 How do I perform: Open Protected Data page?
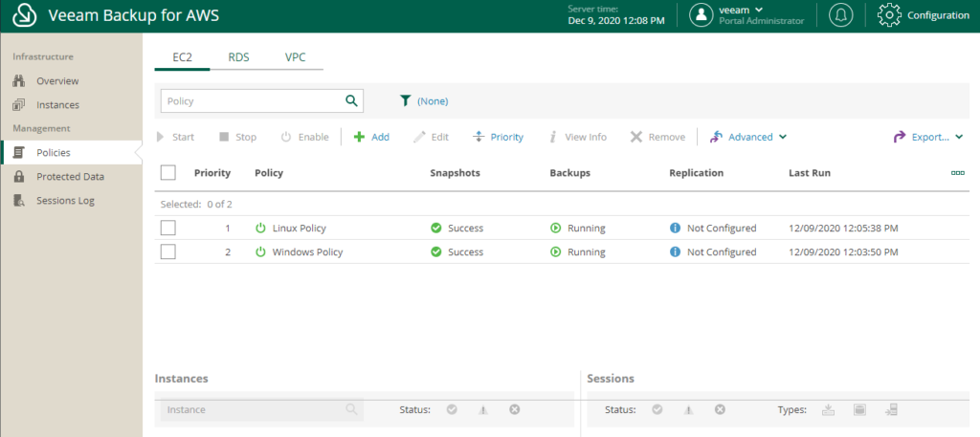coord(70,177)
